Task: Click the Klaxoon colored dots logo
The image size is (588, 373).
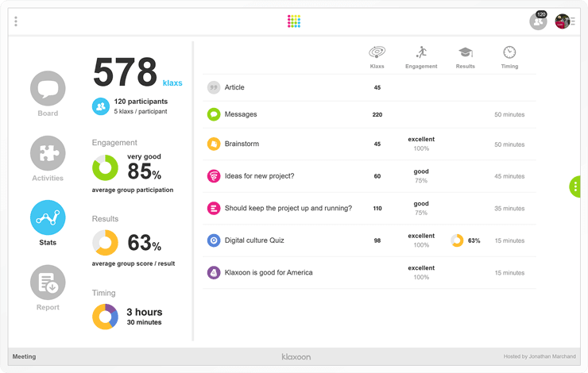Action: (x=294, y=21)
